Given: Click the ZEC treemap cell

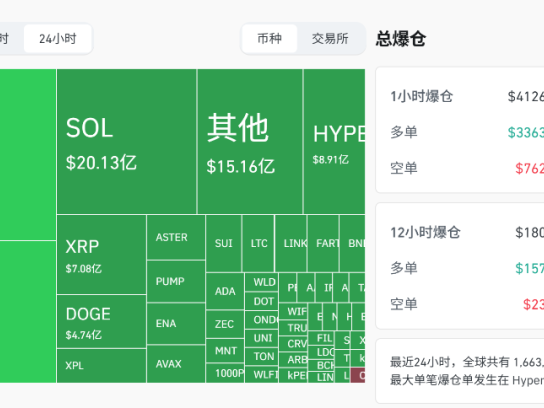Looking at the screenshot, I should (225, 324).
